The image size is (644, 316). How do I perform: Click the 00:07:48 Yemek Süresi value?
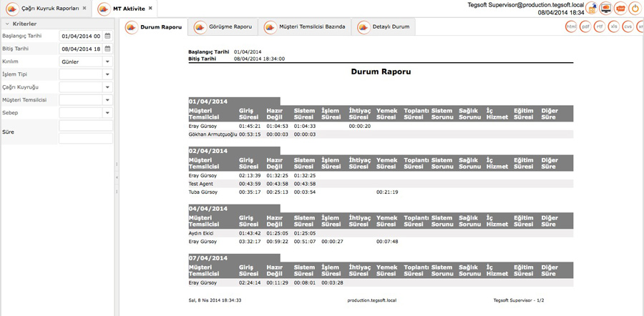coord(387,242)
